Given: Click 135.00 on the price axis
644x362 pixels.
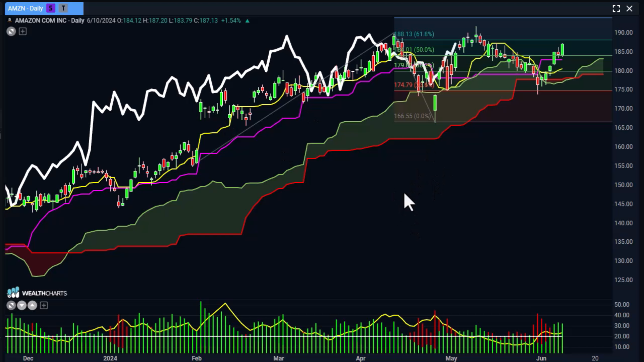Looking at the screenshot, I should (x=624, y=242).
